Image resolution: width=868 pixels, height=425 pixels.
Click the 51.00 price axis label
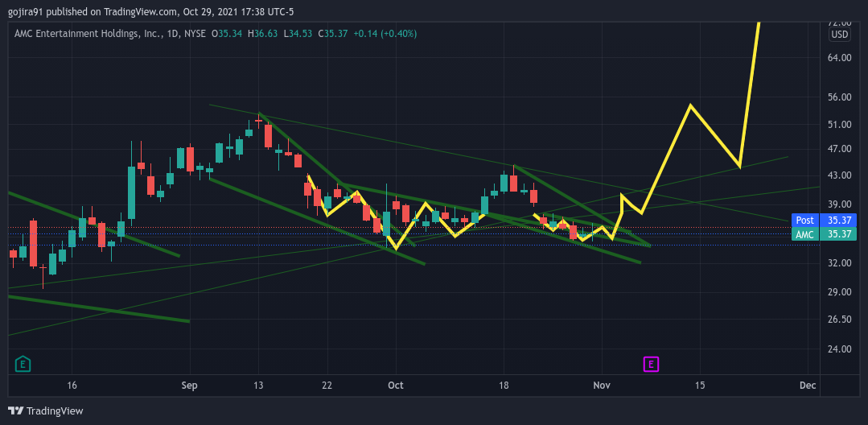839,125
